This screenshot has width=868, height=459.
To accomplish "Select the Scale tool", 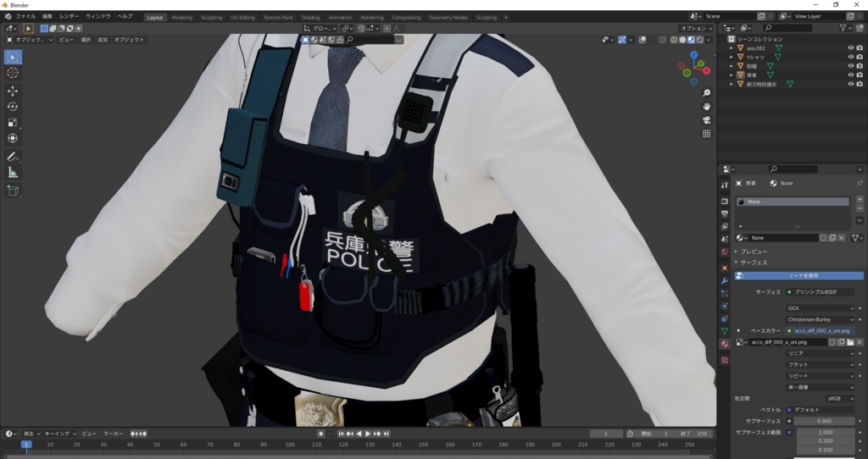I will [13, 123].
